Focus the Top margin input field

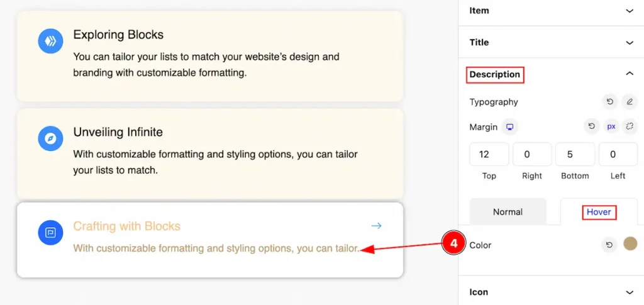click(x=489, y=154)
